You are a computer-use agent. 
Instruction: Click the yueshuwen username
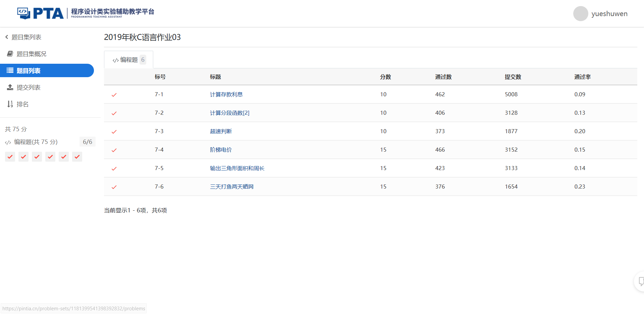pyautogui.click(x=609, y=14)
